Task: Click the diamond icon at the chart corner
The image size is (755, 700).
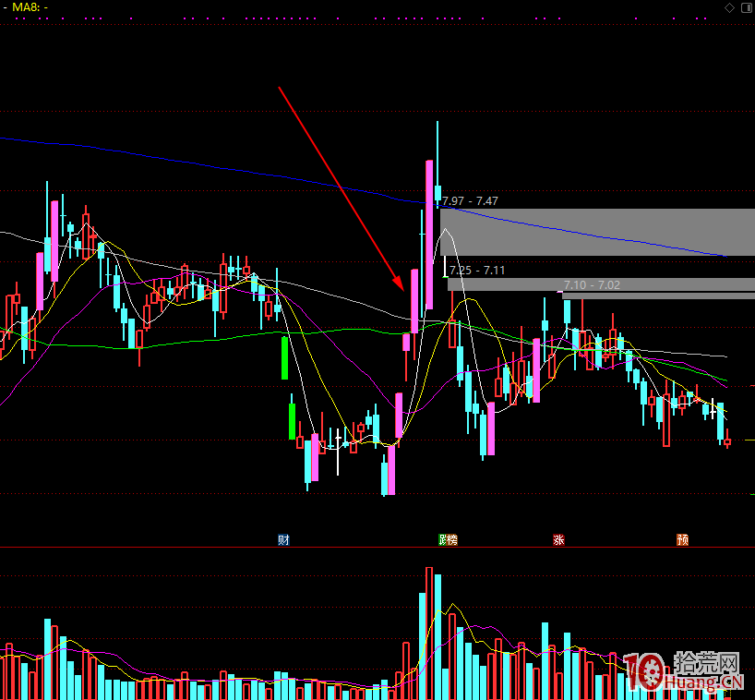Action: (x=729, y=7)
